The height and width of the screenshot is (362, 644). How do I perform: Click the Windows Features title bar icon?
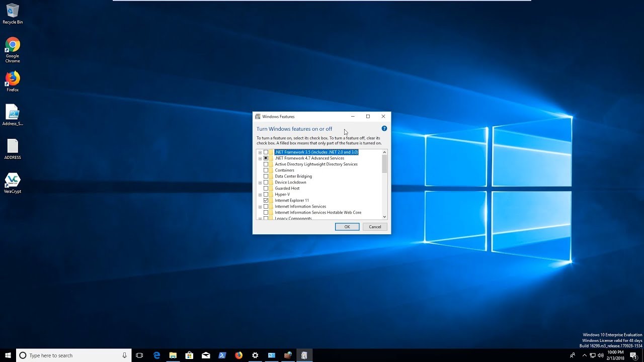pyautogui.click(x=258, y=117)
